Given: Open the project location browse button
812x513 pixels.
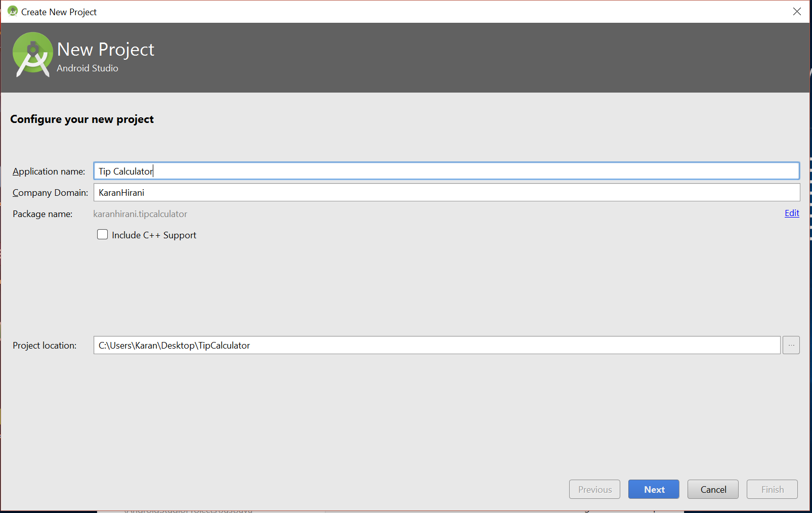Looking at the screenshot, I should (x=791, y=345).
